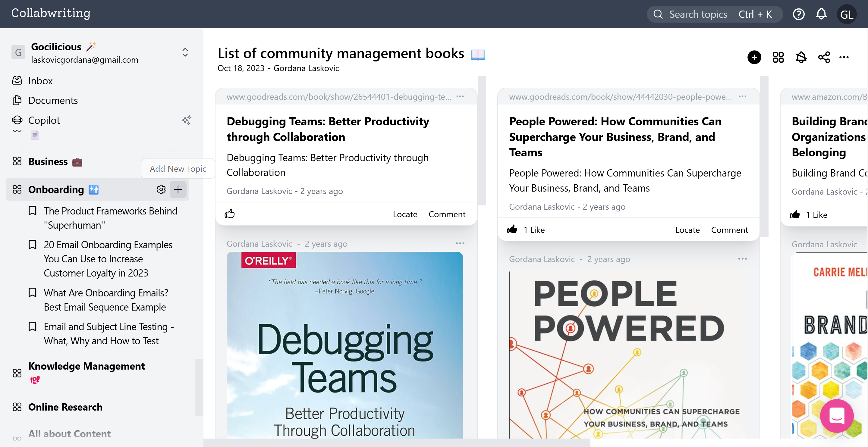Click the small document icon under Copilot
868x447 pixels.
pyautogui.click(x=35, y=135)
